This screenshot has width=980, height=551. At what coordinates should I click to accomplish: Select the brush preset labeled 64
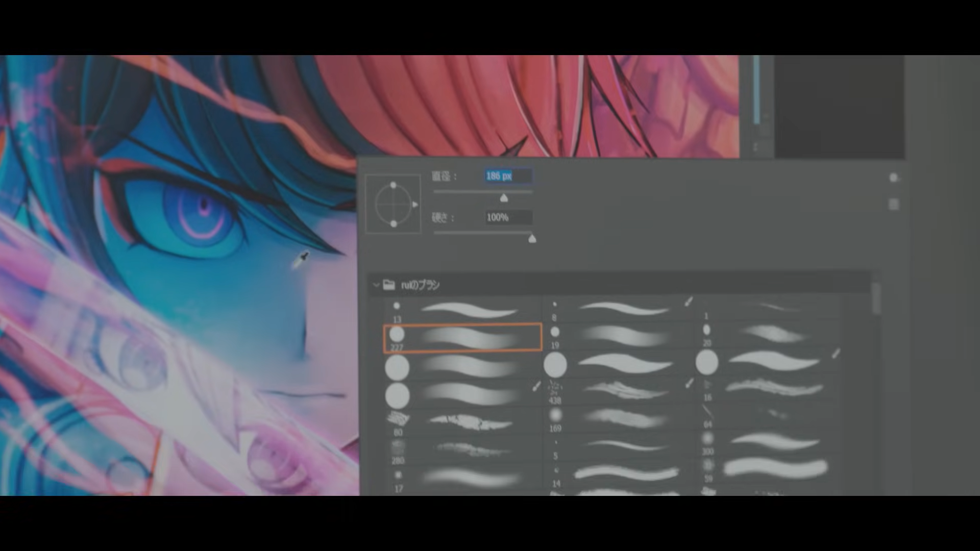[x=768, y=416]
